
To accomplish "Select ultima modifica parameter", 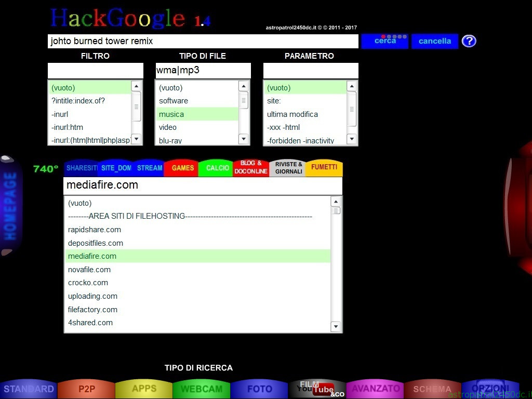I will pyautogui.click(x=305, y=114).
